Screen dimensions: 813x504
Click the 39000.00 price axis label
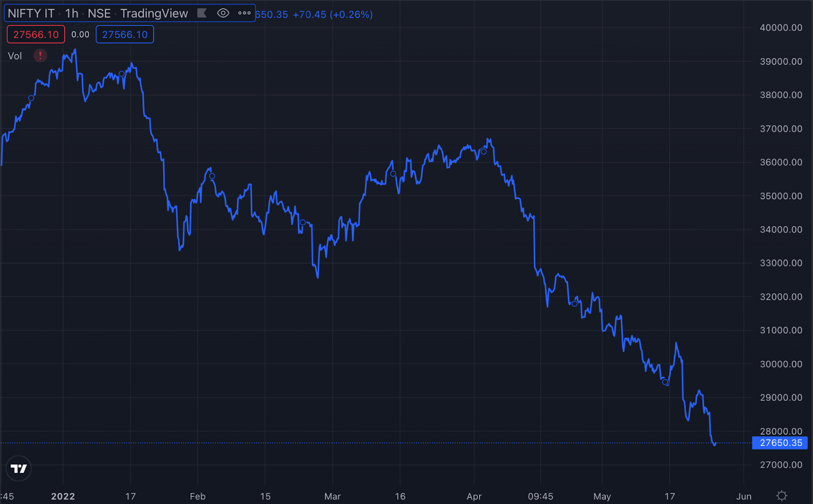click(781, 61)
